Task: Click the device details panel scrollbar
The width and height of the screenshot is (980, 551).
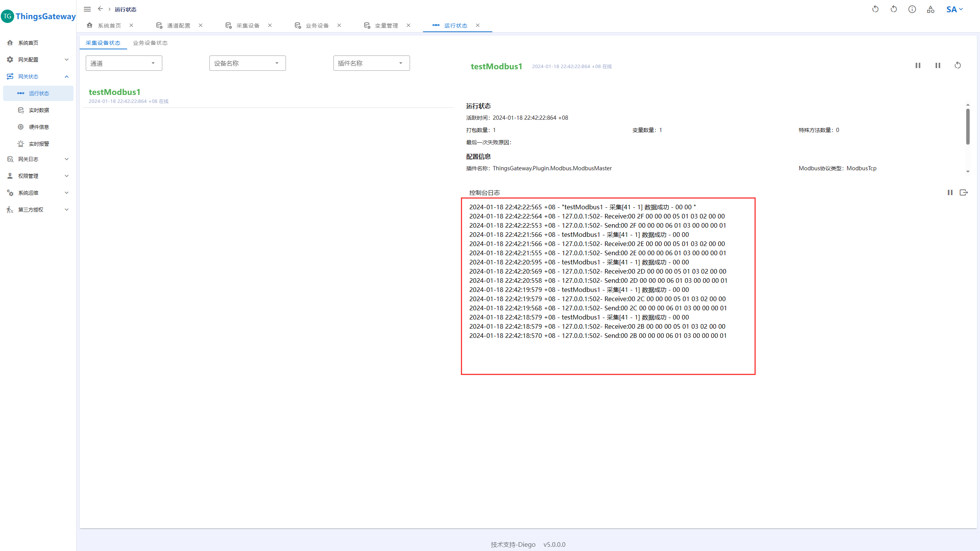Action: (x=967, y=126)
